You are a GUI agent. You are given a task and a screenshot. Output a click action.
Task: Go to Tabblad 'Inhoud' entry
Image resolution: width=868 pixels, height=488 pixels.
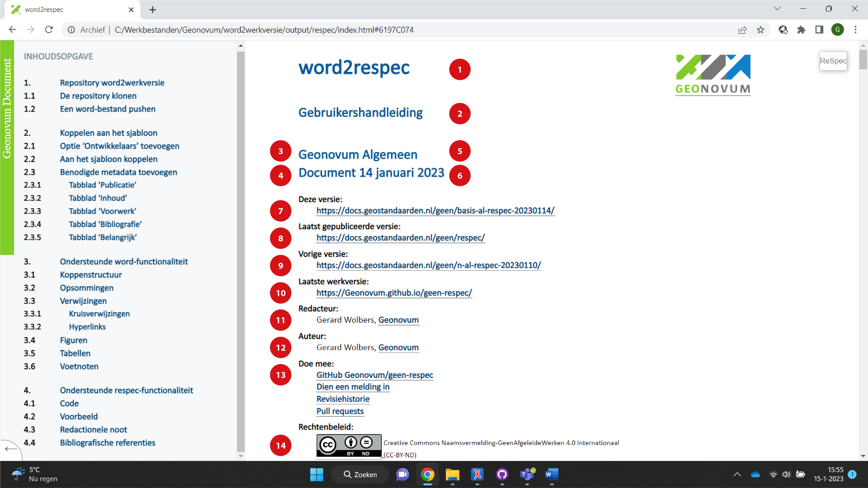(x=98, y=198)
